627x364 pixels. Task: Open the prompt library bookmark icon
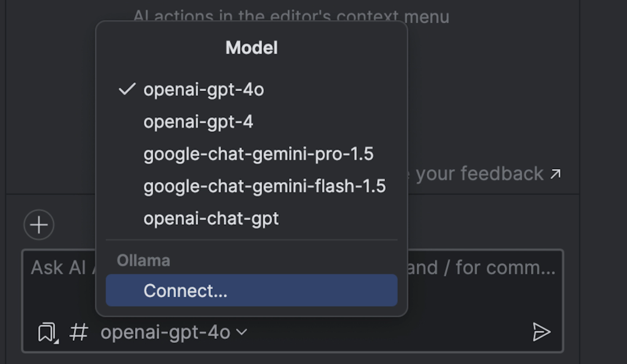coord(47,332)
